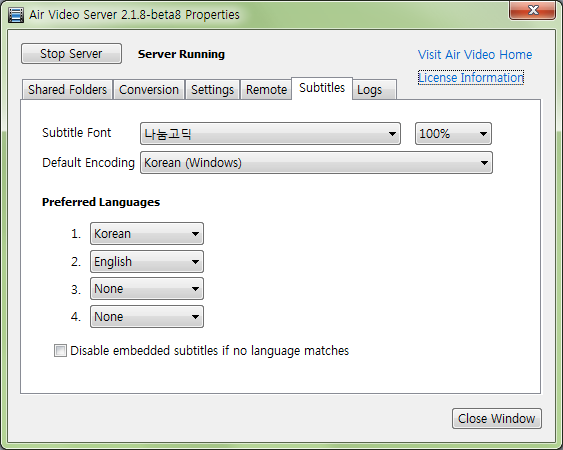Switch to the Shared Folders tab
Screen dimensions: 563x450
68,89
